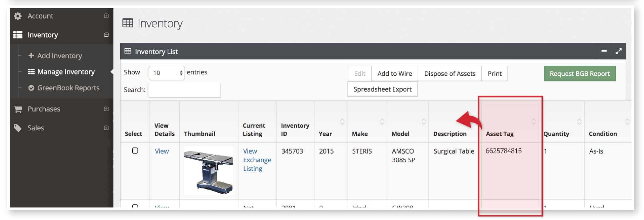
Task: Click the 345703 inventory ID cell
Action: click(292, 151)
